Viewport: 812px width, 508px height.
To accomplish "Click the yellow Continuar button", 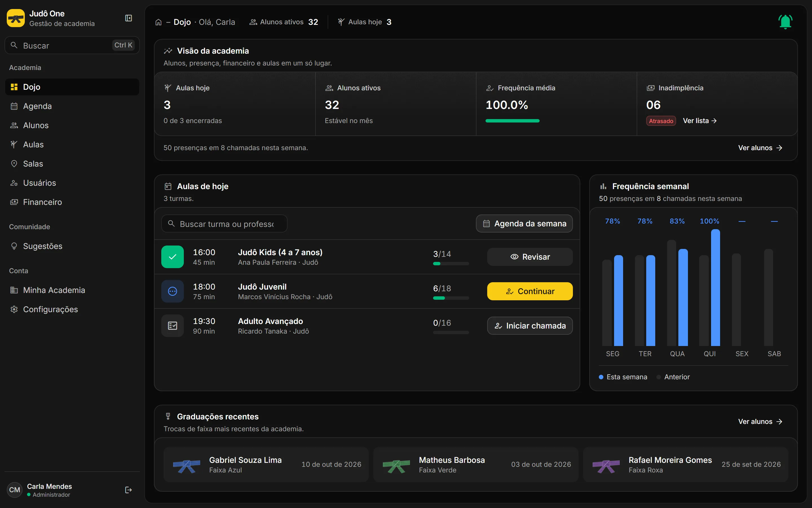I will point(530,291).
